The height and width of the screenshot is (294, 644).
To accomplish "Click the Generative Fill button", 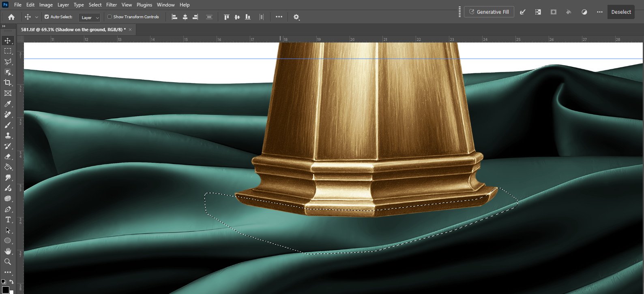I will 489,12.
